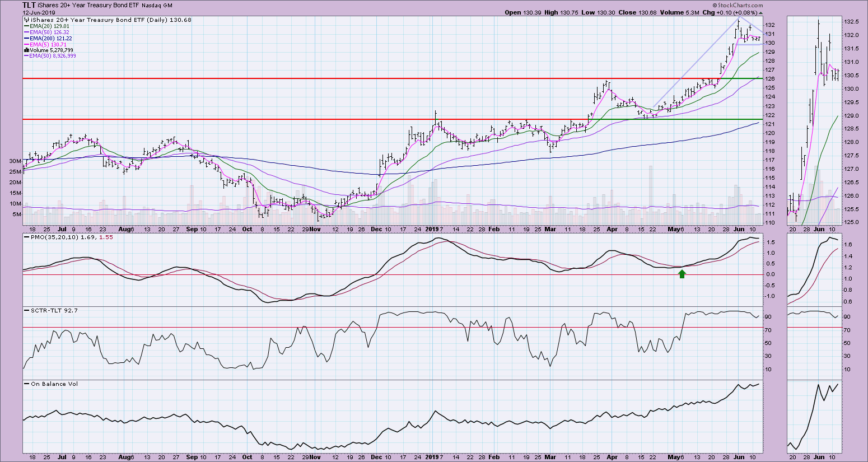Click the navy EMA(200) legend line swatch
Screen dimensions: 868x462
click(x=26, y=38)
